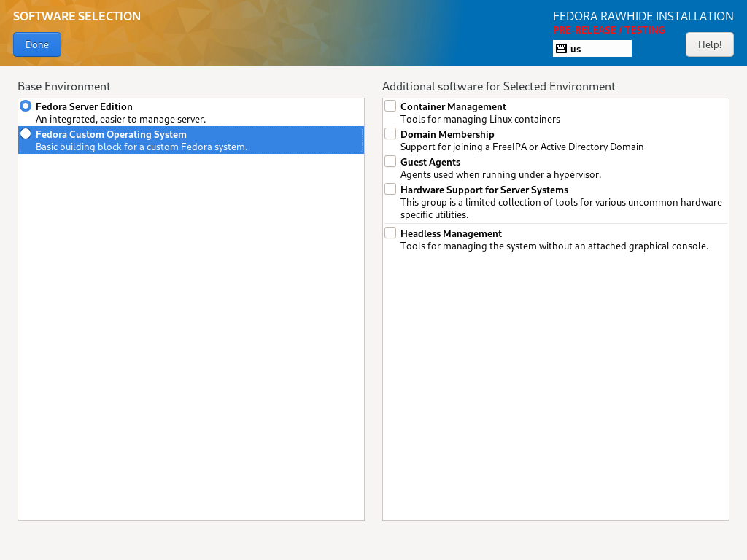The width and height of the screenshot is (747, 560).
Task: Click the 'Container Management' label
Action: click(x=453, y=106)
